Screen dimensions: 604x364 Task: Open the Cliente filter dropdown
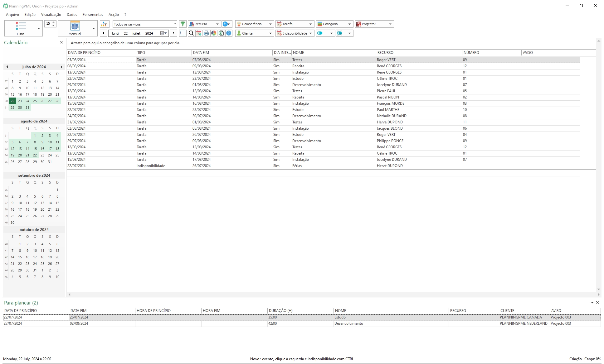[x=255, y=33]
